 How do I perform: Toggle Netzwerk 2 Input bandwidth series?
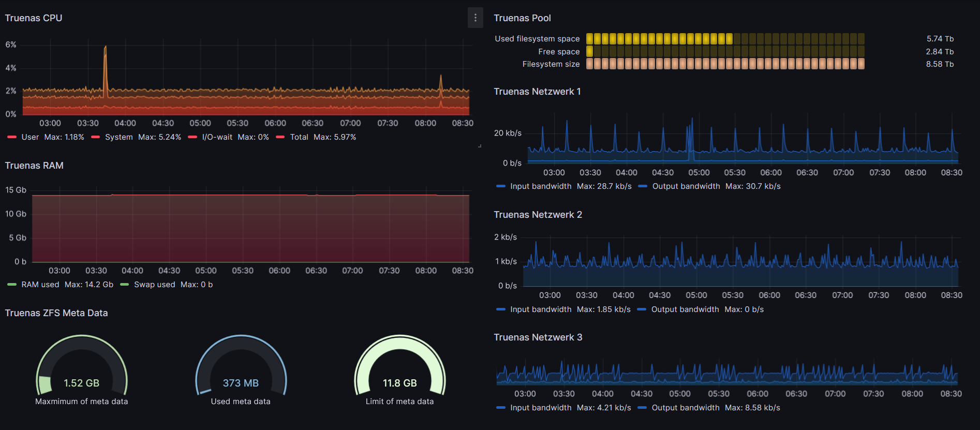tap(541, 309)
